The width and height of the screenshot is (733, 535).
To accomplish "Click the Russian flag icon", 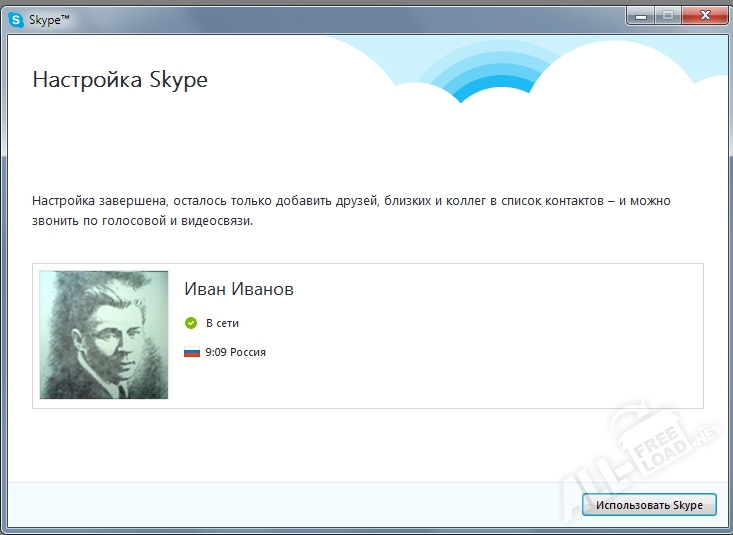I will [192, 352].
